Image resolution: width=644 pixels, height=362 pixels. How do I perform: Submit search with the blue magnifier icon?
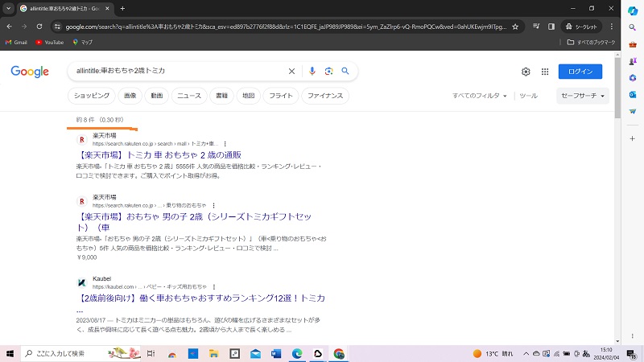click(345, 71)
